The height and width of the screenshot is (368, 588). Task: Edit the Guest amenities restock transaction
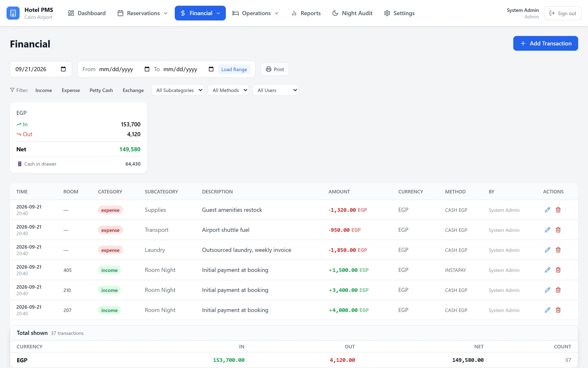point(548,210)
